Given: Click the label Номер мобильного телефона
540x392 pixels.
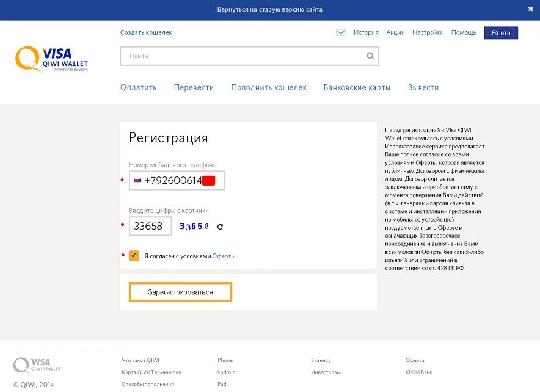Looking at the screenshot, I should (x=172, y=165).
